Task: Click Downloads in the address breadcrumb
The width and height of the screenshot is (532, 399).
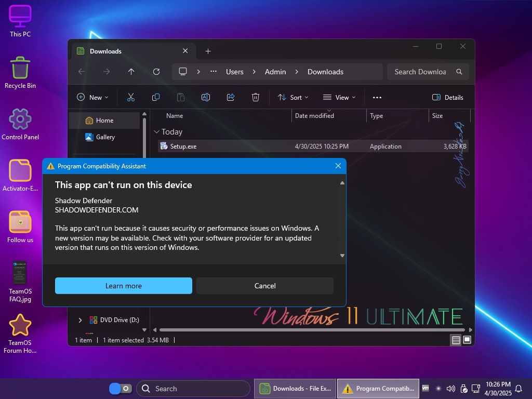Action: pos(325,72)
